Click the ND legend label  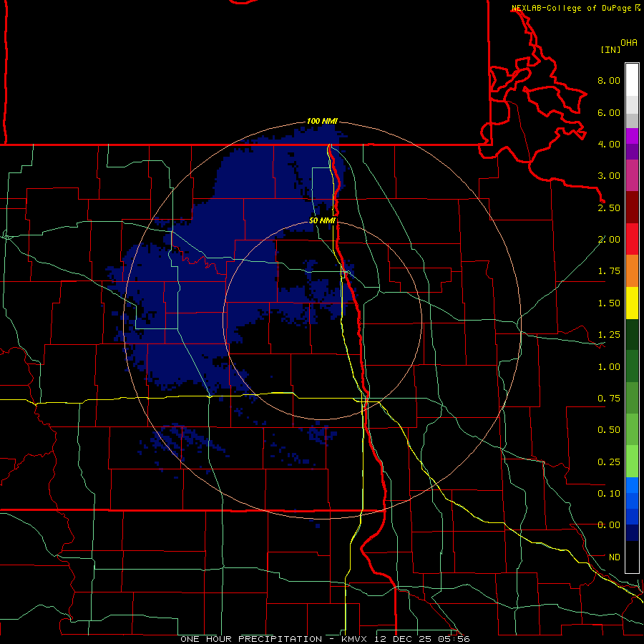[x=615, y=557]
